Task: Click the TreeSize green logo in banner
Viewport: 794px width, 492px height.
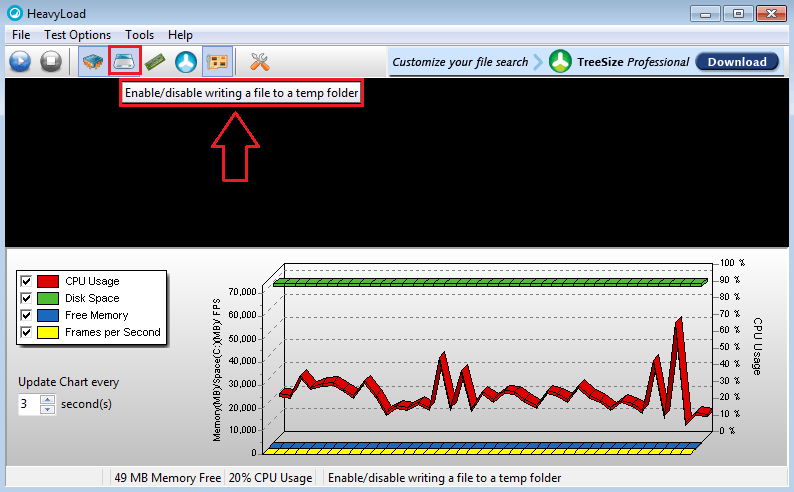Action: (561, 62)
